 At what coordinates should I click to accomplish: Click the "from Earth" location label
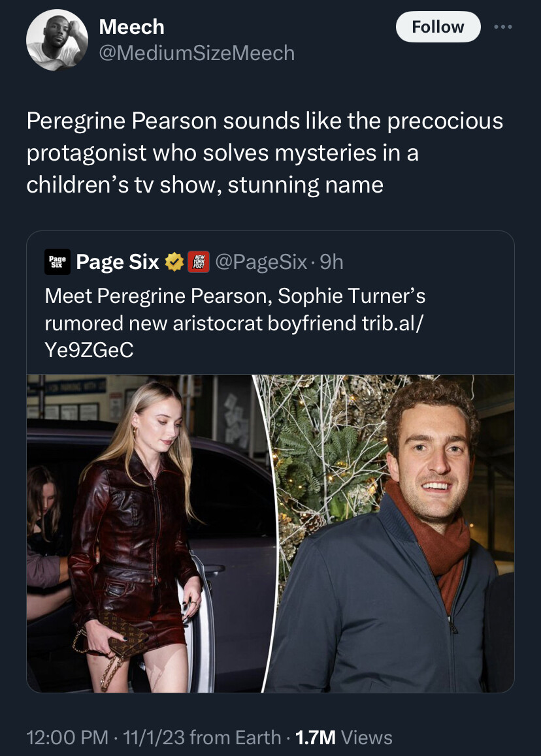(233, 738)
